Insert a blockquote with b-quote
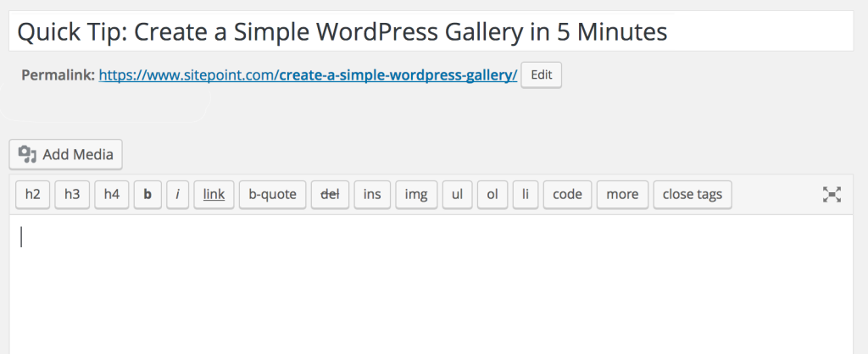Image resolution: width=868 pixels, height=354 pixels. click(x=272, y=195)
